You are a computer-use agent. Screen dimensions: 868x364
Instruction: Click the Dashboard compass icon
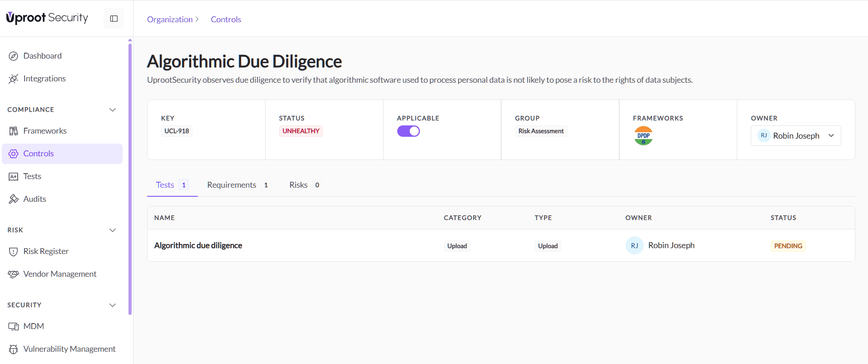click(14, 56)
